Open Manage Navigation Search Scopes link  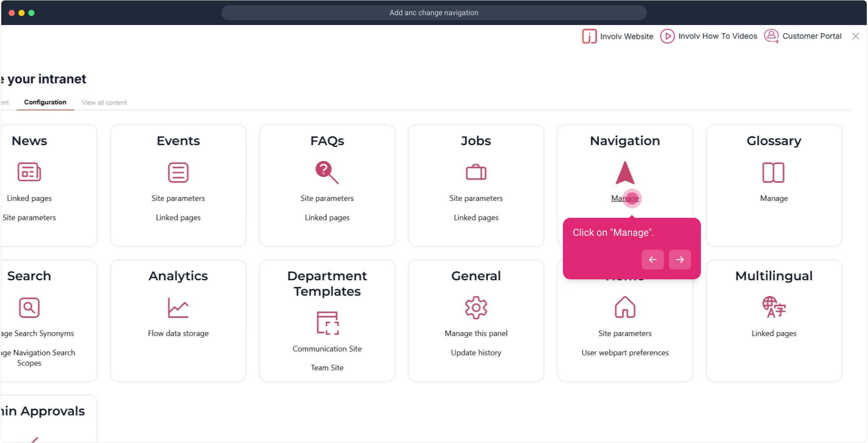tap(38, 358)
